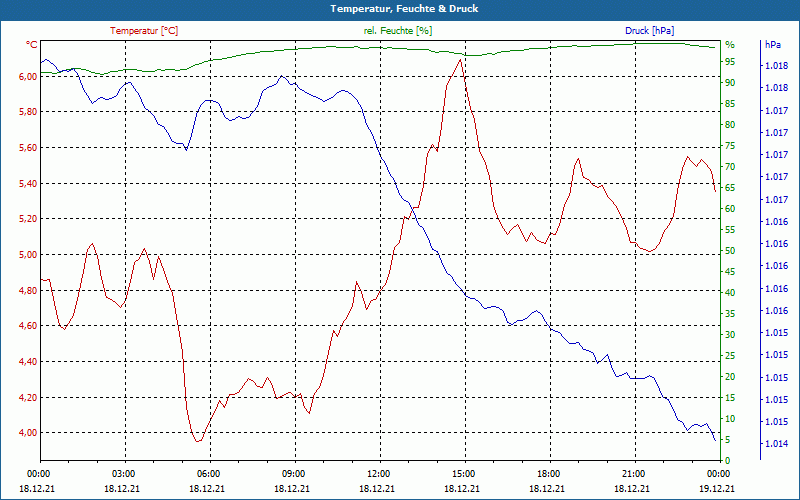Click the time axis label 21:00
The width and height of the screenshot is (800, 500).
[635, 473]
